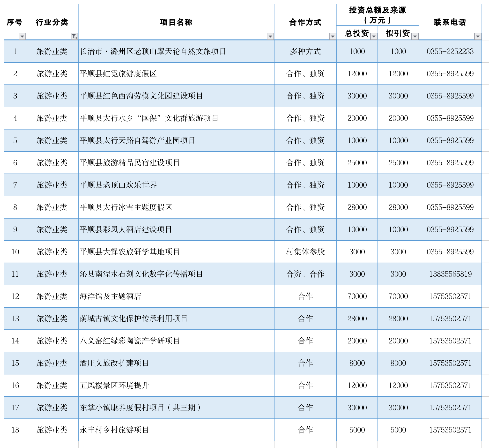Select the 投资总额及来源 header cell

pyautogui.click(x=377, y=15)
